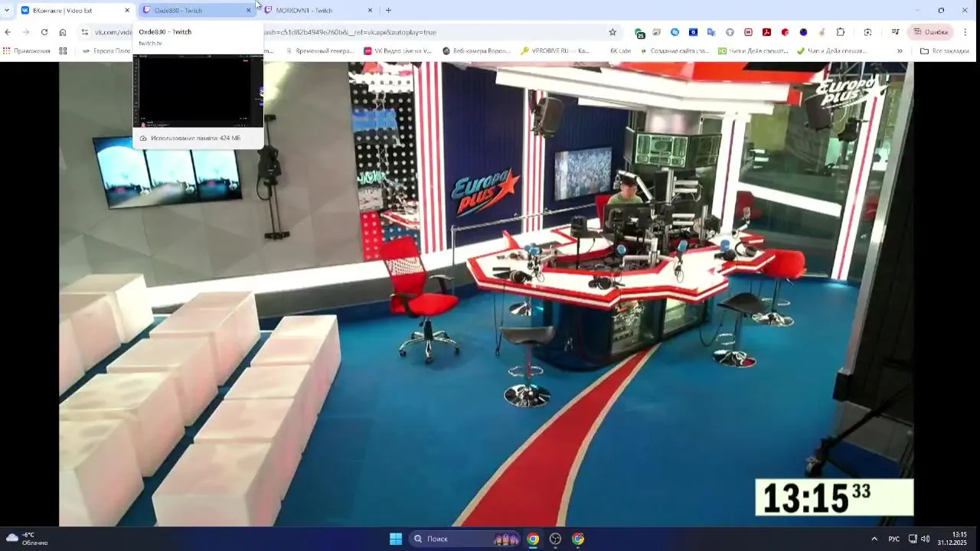The width and height of the screenshot is (980, 551).
Task: Open the OBS Studio taskbar icon
Action: 556,539
